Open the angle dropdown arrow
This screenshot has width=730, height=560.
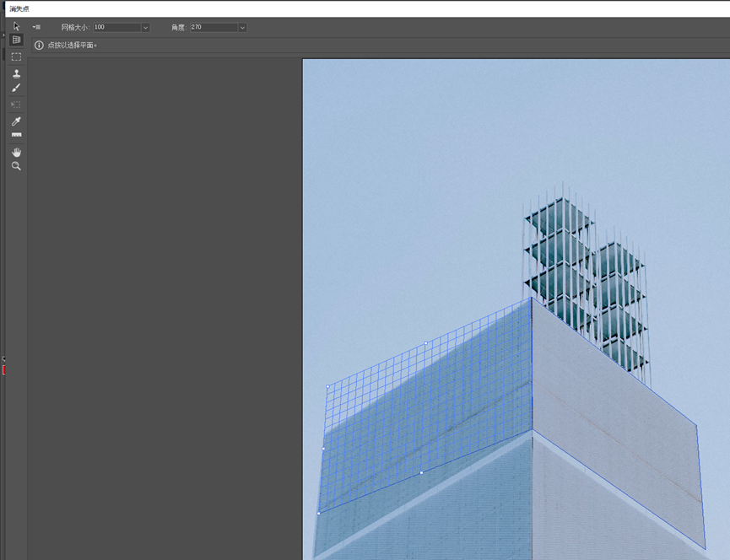pyautogui.click(x=242, y=28)
